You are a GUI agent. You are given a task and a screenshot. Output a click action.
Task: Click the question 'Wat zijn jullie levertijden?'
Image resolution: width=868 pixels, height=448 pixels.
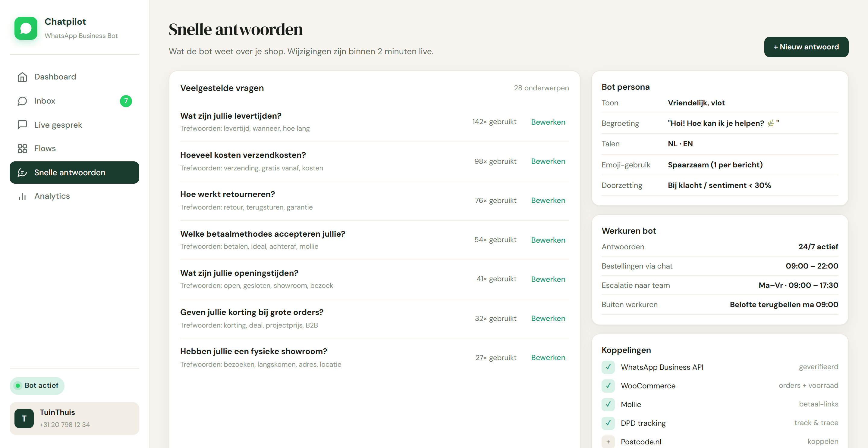(x=231, y=116)
